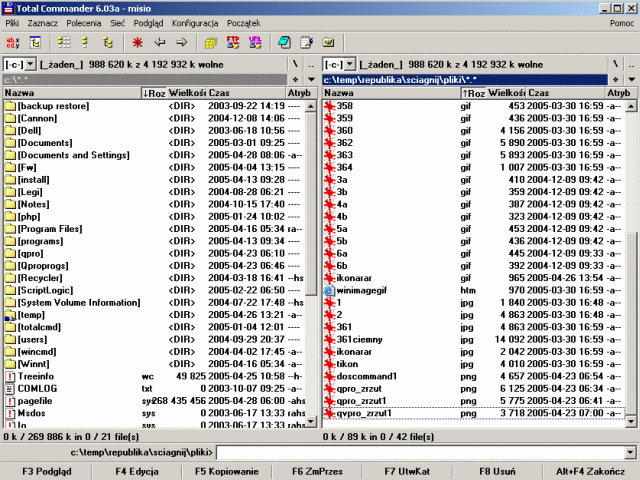Go to root in left panel
640x480 pixels.
point(296,64)
